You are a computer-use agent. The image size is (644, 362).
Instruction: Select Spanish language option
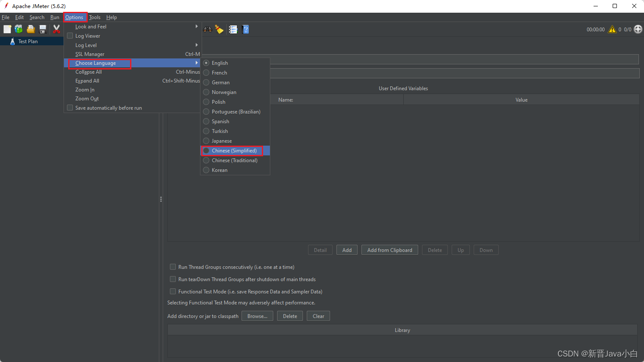(235, 122)
